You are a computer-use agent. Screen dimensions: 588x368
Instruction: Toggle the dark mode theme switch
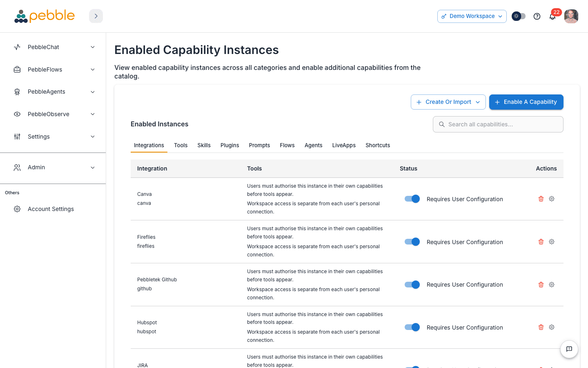519,16
